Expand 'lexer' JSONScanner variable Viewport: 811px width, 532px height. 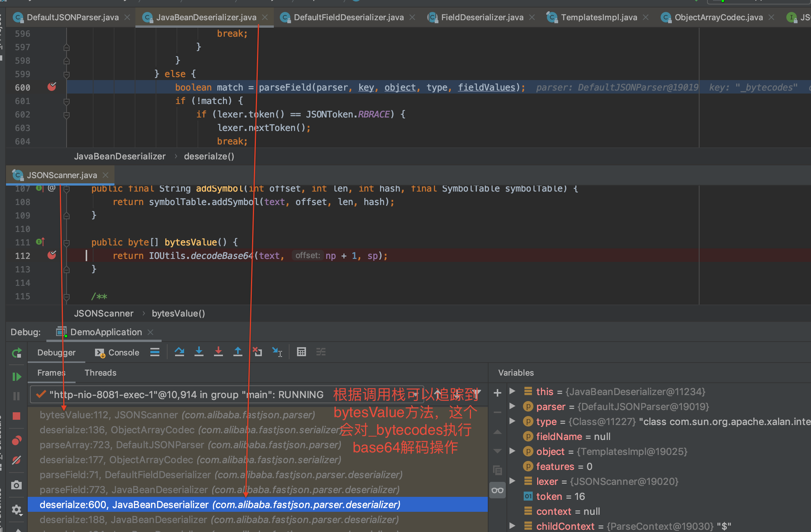(x=512, y=481)
